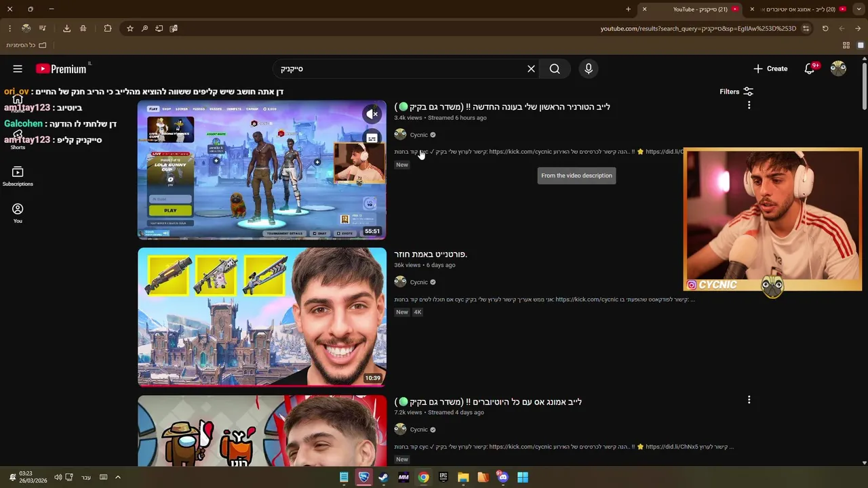Click the magnifier search button
The height and width of the screenshot is (488, 868).
point(555,68)
